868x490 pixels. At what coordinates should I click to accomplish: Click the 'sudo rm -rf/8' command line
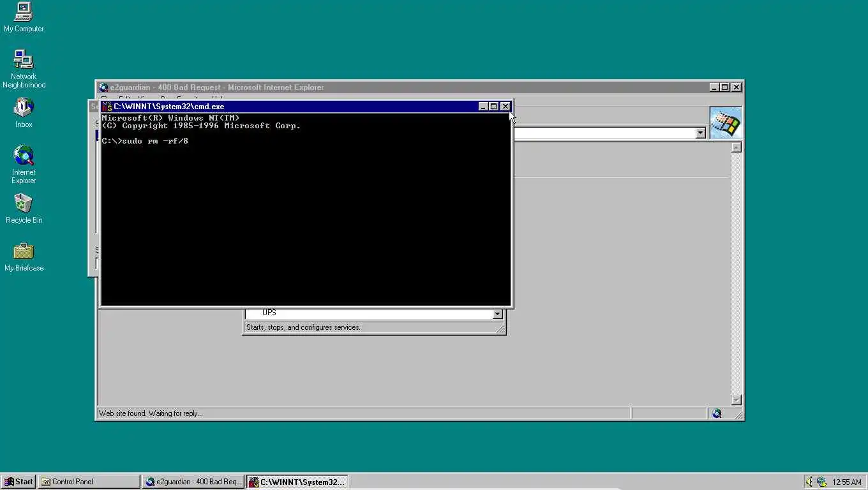pos(155,141)
